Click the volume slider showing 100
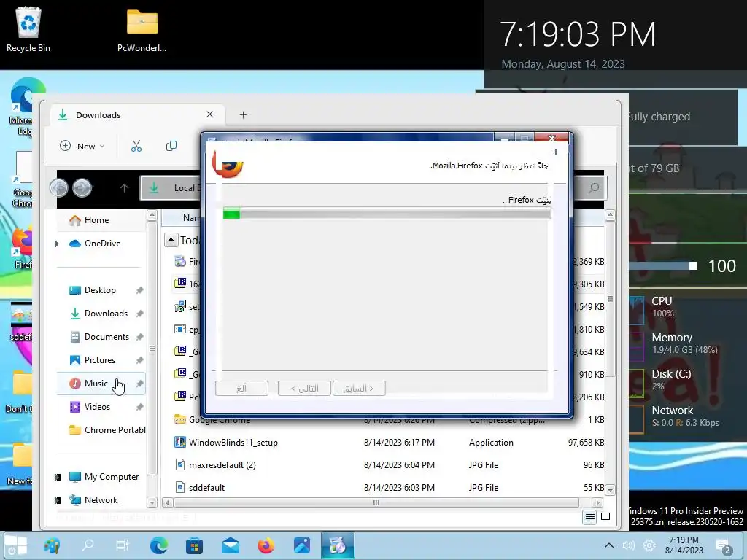The height and width of the screenshot is (560, 747). [663, 265]
